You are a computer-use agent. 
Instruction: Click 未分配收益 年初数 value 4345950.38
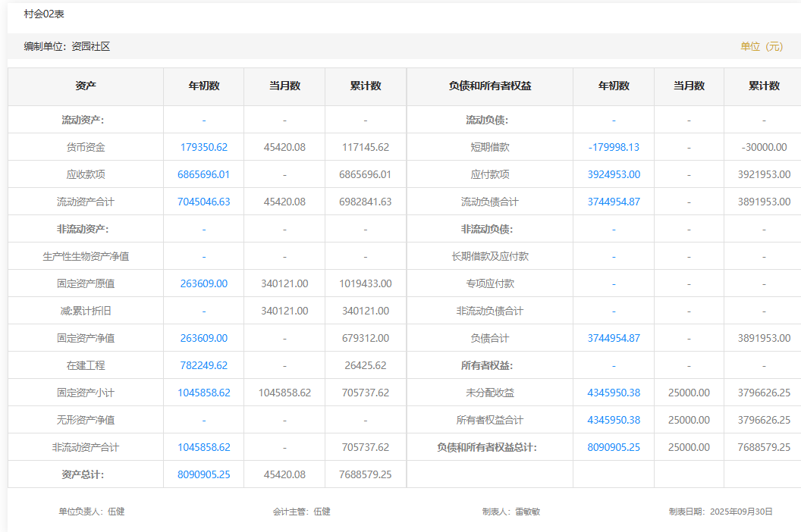(613, 393)
